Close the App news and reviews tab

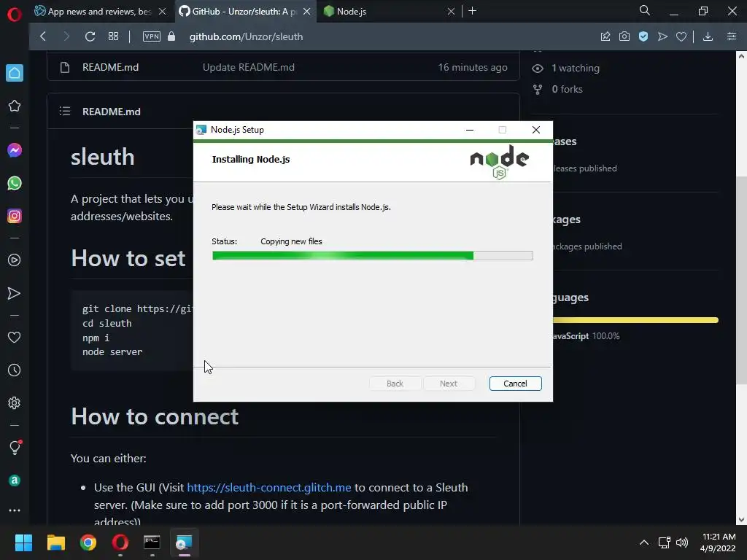click(163, 12)
